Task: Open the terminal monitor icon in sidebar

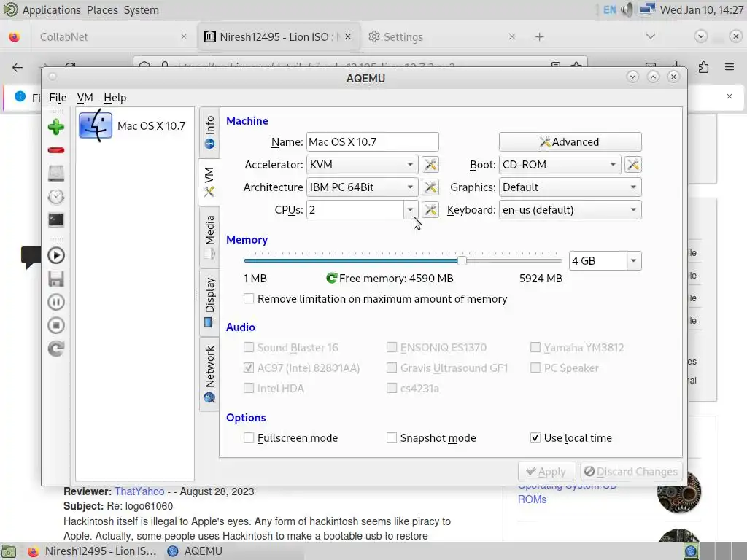Action: (55, 219)
